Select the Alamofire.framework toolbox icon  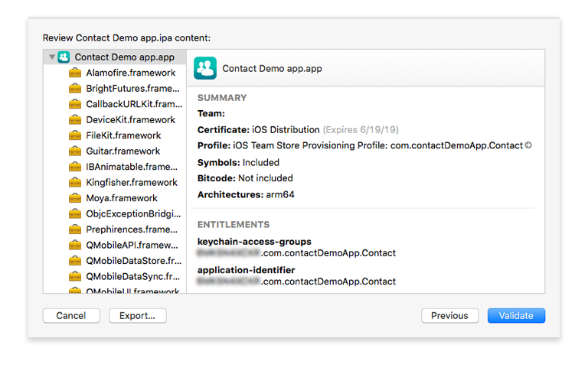75,73
